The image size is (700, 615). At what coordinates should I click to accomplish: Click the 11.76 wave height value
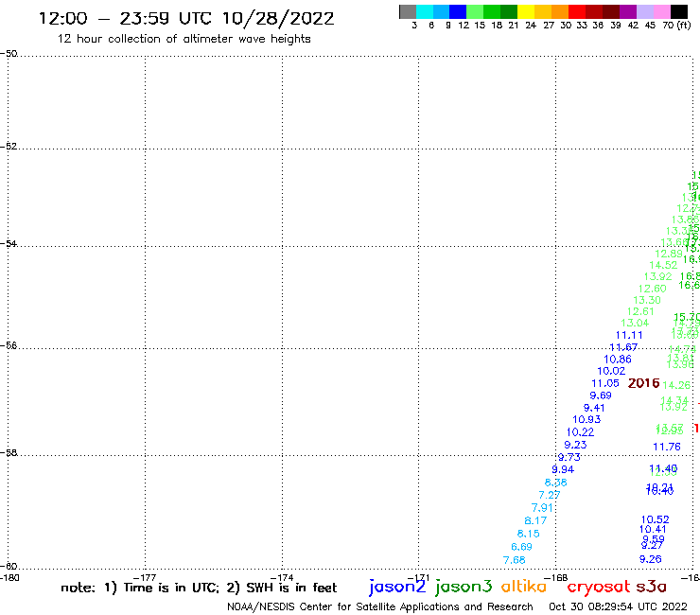tap(667, 447)
